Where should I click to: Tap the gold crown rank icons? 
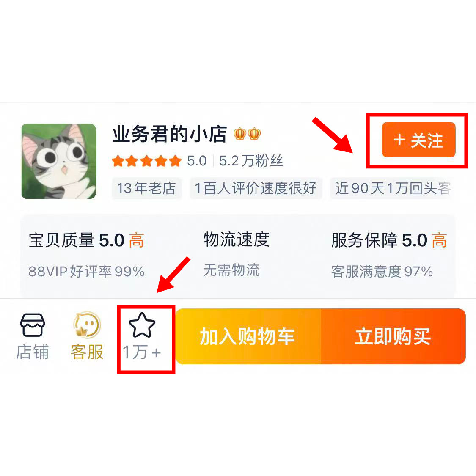pyautogui.click(x=247, y=134)
